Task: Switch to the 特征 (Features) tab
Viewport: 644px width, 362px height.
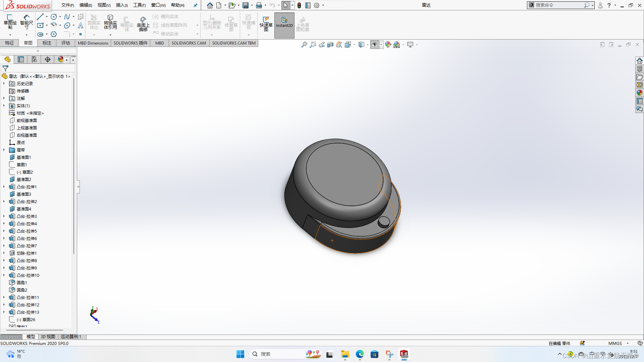Action: [x=9, y=43]
